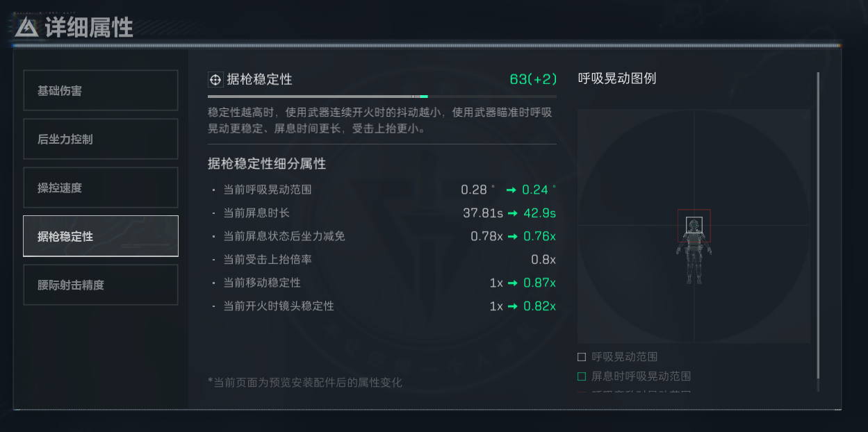Switch to the 基础伤害 tab
Image resolution: width=868 pixels, height=432 pixels.
tap(100, 90)
